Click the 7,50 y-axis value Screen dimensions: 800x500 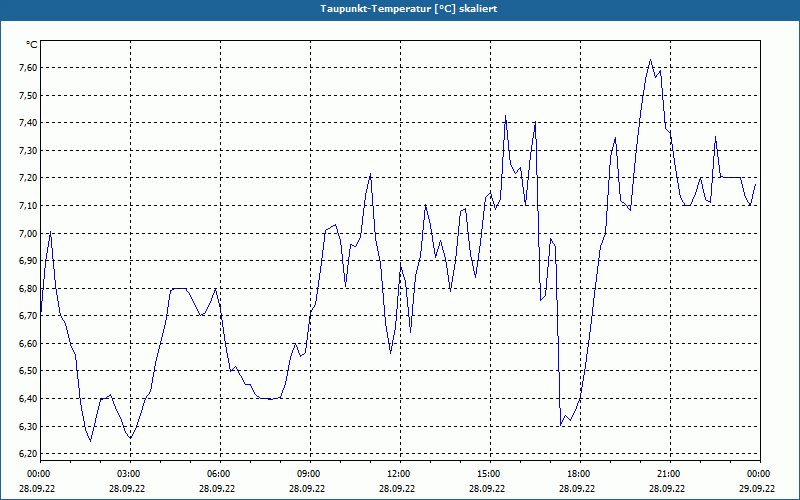tap(28, 95)
